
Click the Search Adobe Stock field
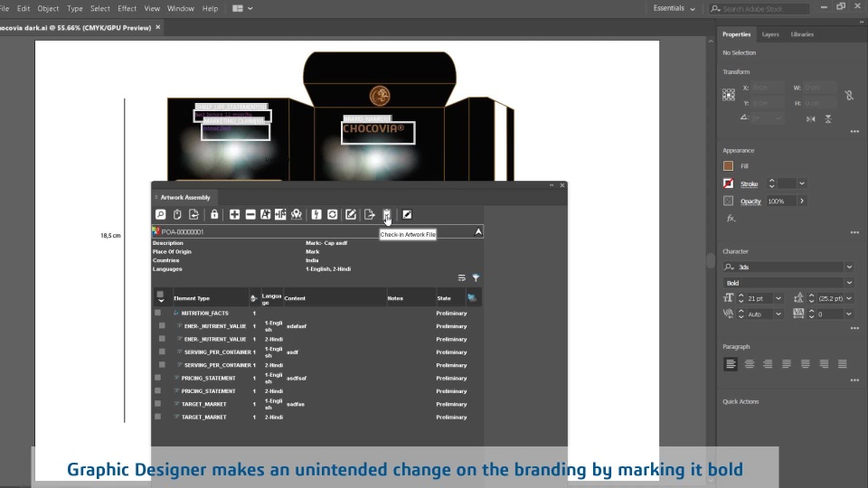pos(759,8)
